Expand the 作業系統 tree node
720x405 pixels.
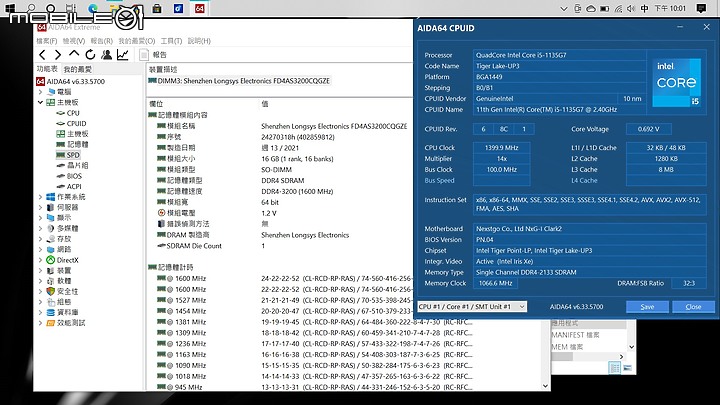coord(40,197)
